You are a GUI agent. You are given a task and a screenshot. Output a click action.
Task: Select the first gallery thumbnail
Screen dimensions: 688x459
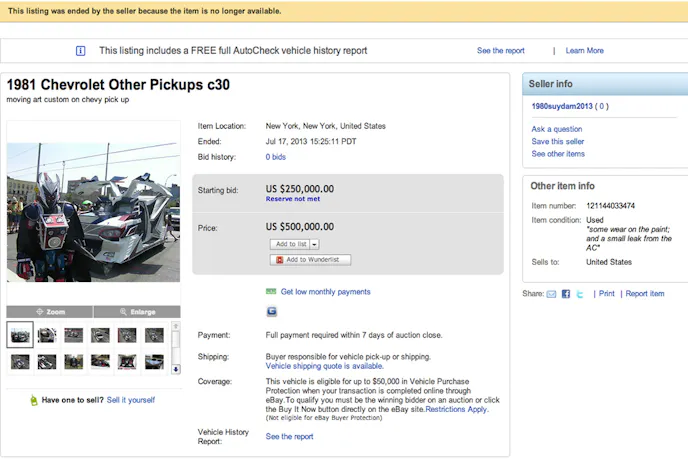(20, 335)
